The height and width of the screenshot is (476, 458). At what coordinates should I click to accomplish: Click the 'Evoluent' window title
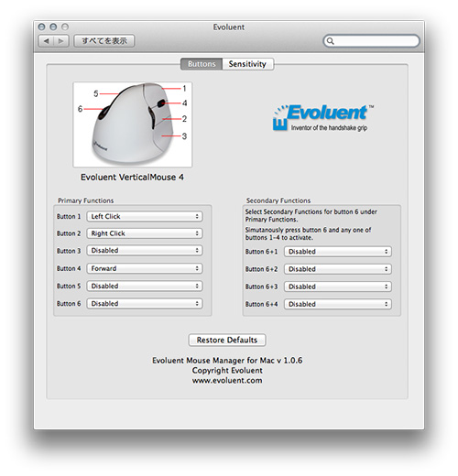pyautogui.click(x=229, y=27)
